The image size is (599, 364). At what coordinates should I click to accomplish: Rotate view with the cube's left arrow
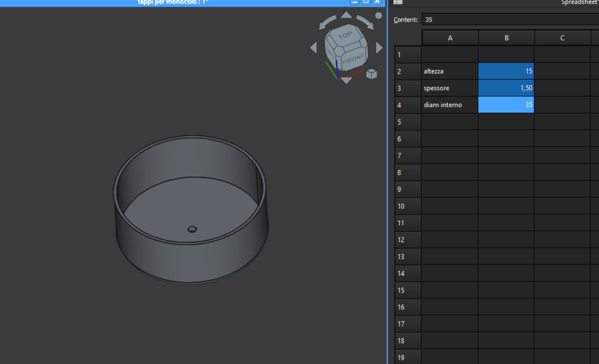[x=313, y=47]
